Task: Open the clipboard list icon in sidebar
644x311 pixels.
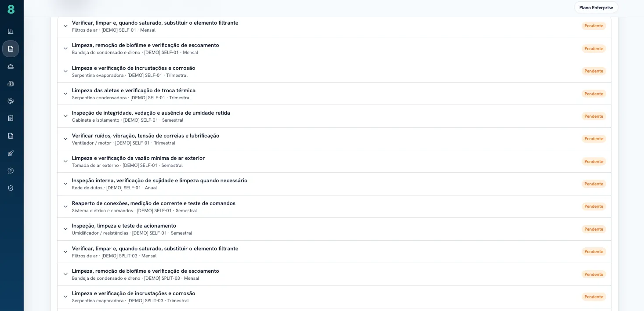Action: tap(11, 118)
